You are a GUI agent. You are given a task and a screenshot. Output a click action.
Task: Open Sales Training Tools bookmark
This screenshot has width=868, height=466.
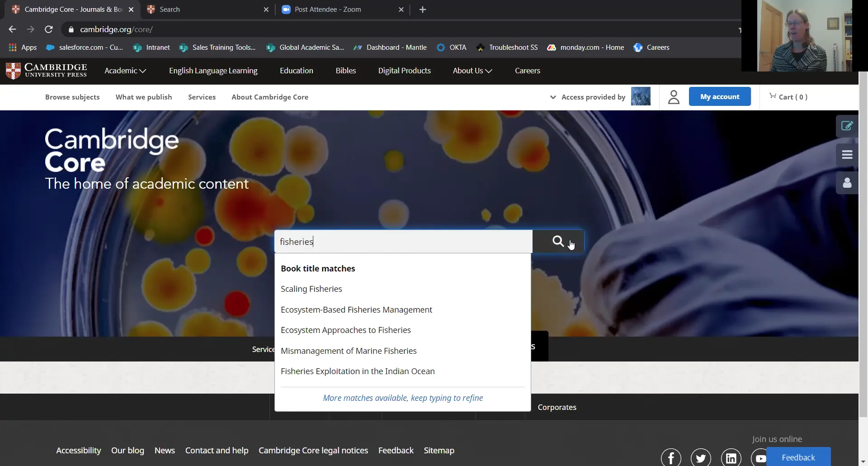[217, 48]
